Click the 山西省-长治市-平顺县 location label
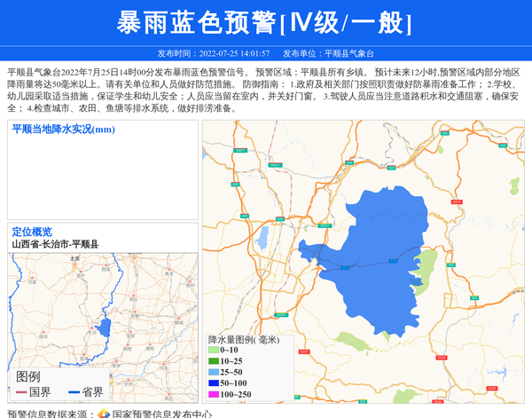Image resolution: width=532 pixels, height=418 pixels. [x=55, y=244]
